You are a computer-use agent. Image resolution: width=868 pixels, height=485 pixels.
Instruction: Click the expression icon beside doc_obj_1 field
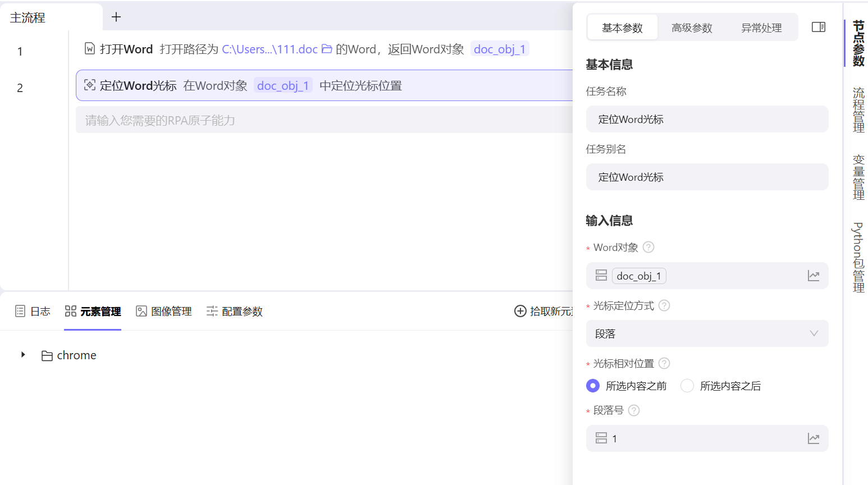[x=814, y=276]
